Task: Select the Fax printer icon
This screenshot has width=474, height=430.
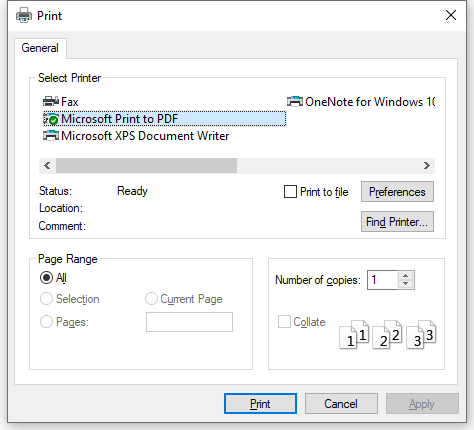Action: click(x=51, y=101)
